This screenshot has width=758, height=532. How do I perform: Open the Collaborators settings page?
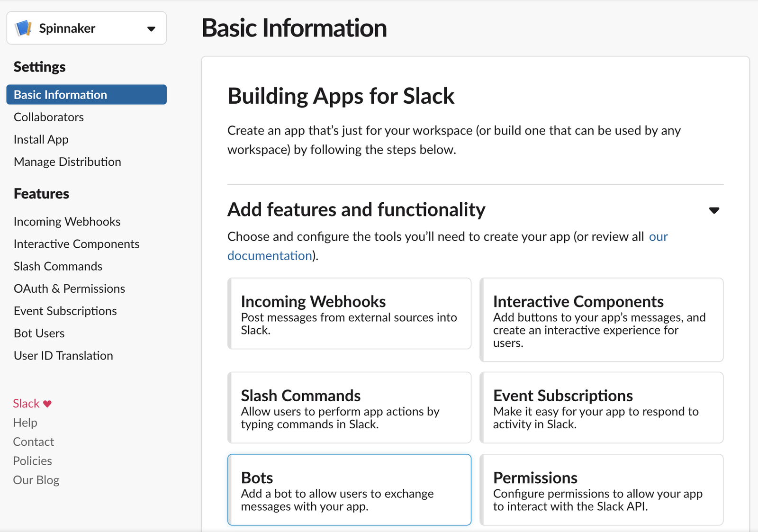[x=49, y=117]
